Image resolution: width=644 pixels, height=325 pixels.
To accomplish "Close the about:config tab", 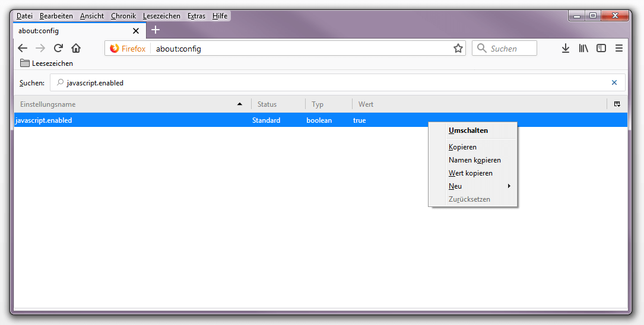I will click(136, 31).
